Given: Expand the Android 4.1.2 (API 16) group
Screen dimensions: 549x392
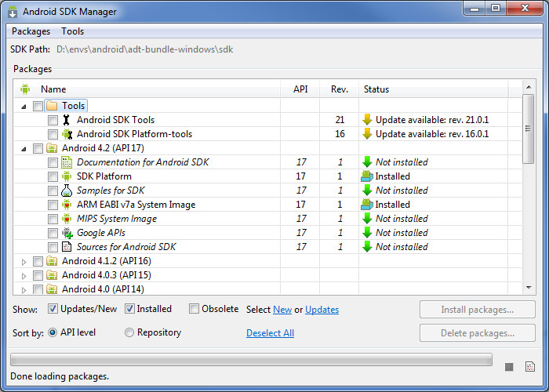Looking at the screenshot, I should tap(24, 262).
